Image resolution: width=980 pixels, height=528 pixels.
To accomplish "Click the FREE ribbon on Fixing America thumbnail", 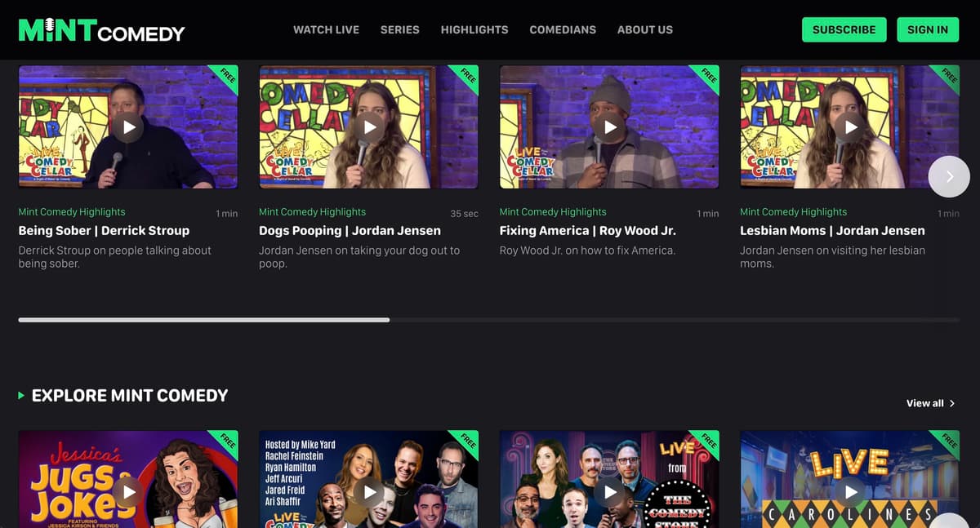I will pos(706,78).
